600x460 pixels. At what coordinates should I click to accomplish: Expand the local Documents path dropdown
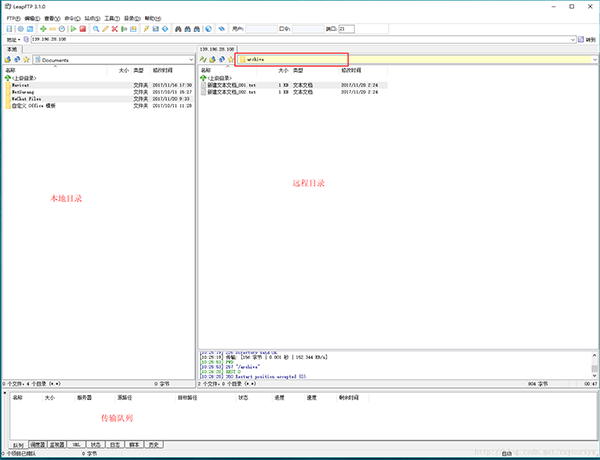click(x=190, y=60)
